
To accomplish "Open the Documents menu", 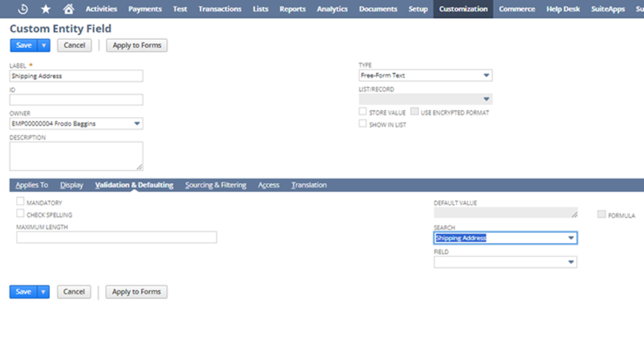I will point(378,9).
